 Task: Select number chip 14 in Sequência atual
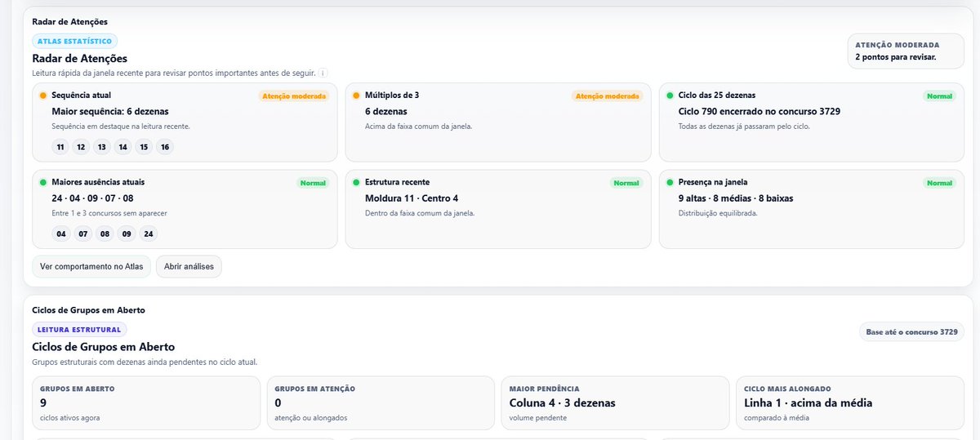click(x=123, y=147)
